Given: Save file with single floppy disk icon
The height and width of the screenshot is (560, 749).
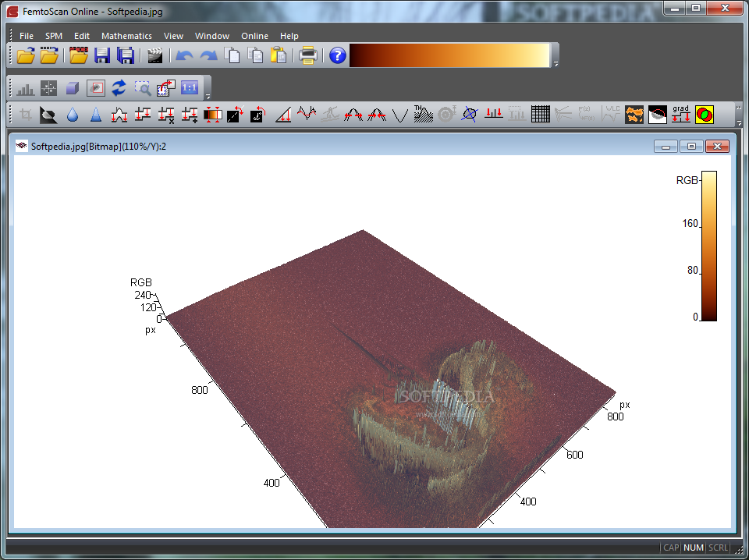Looking at the screenshot, I should pyautogui.click(x=102, y=55).
